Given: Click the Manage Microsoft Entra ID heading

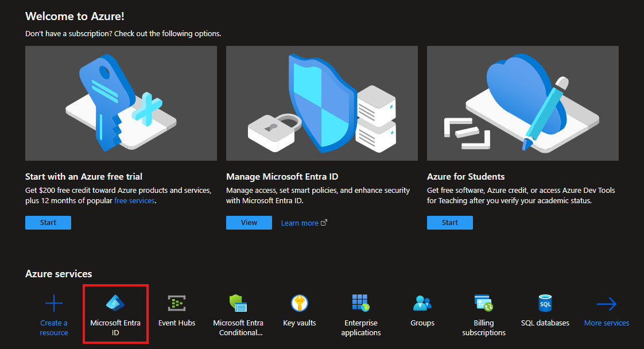Looking at the screenshot, I should click(282, 177).
